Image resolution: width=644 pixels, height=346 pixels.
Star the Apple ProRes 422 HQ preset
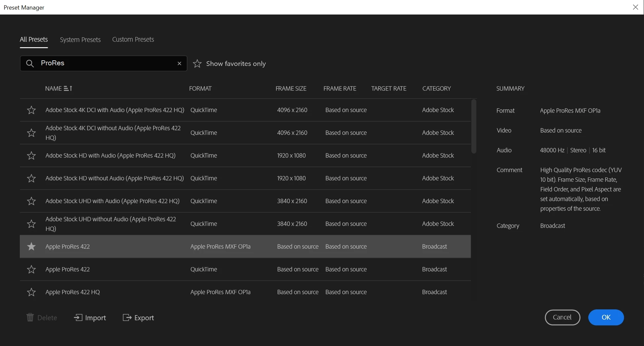pyautogui.click(x=31, y=292)
